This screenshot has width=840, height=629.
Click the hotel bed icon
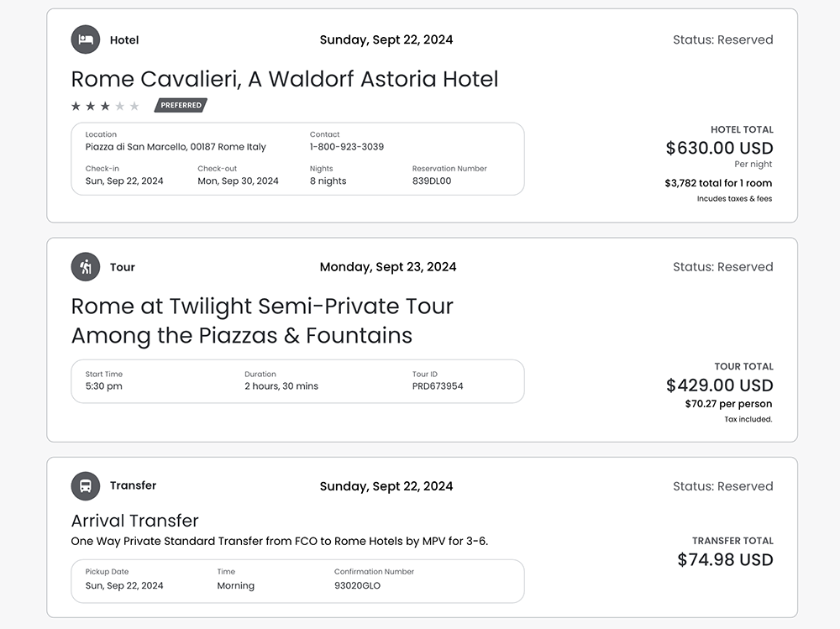click(85, 39)
